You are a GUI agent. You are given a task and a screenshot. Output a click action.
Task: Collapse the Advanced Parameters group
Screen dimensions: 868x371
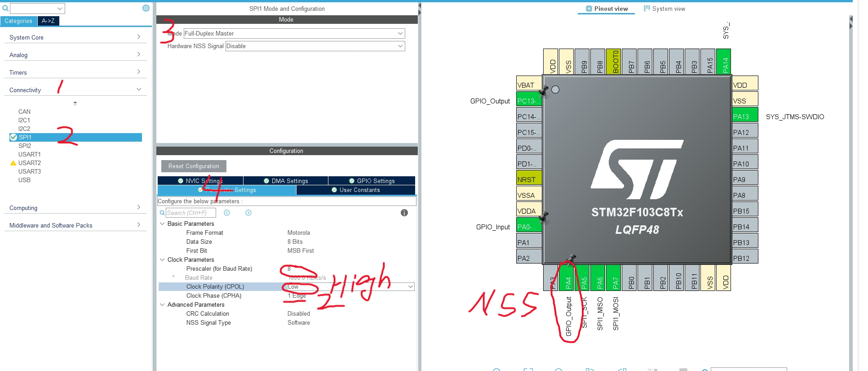point(162,304)
